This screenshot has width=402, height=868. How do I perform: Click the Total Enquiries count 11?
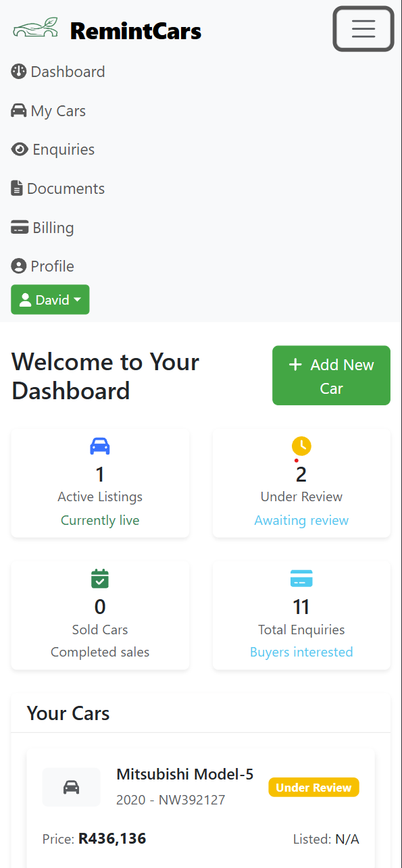pyautogui.click(x=301, y=607)
